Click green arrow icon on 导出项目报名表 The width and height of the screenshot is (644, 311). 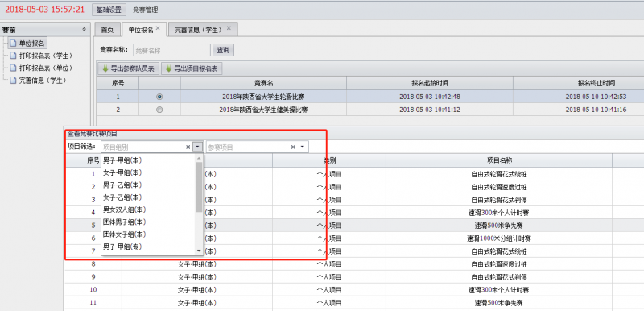[x=169, y=68]
